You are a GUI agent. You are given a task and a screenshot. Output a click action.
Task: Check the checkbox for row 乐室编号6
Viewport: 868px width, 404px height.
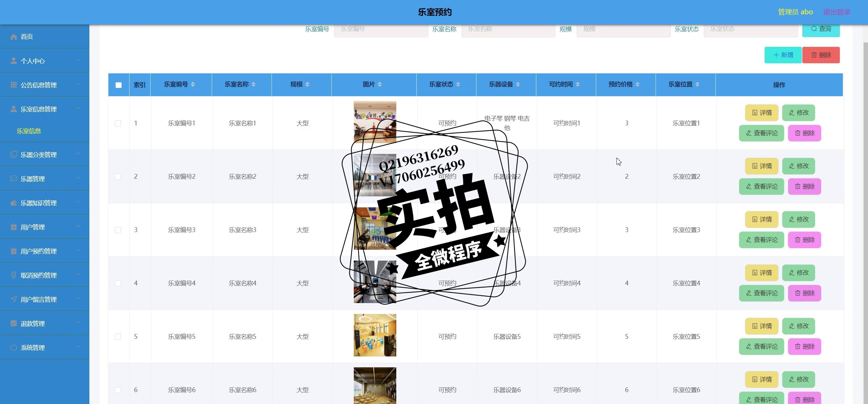click(118, 390)
